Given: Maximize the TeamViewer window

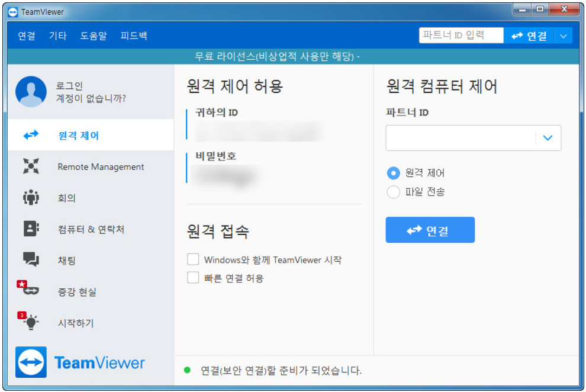Looking at the screenshot, I should [x=540, y=9].
